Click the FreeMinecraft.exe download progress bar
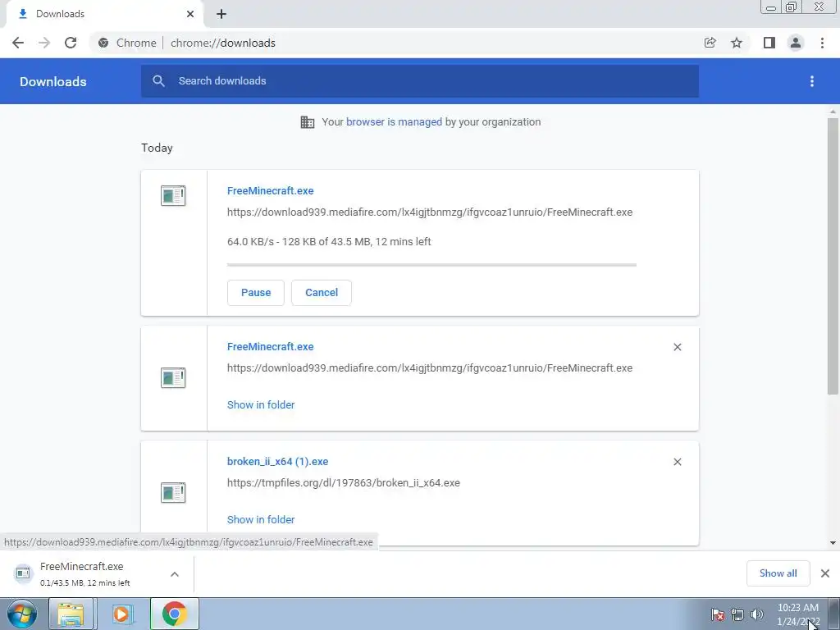 coord(431,265)
